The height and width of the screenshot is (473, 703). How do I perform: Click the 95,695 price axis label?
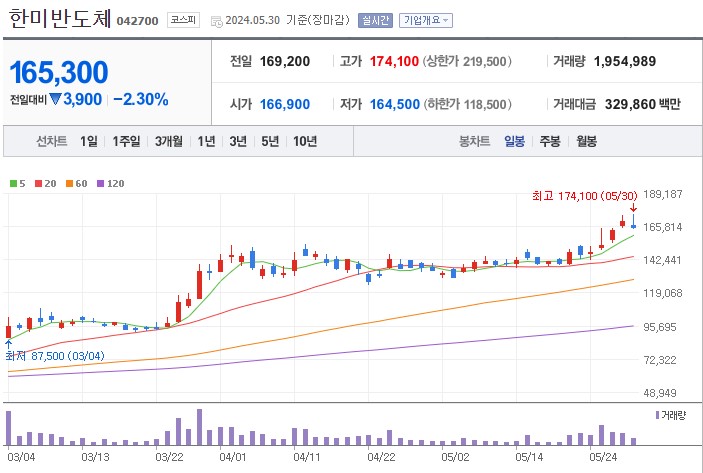[x=660, y=327]
